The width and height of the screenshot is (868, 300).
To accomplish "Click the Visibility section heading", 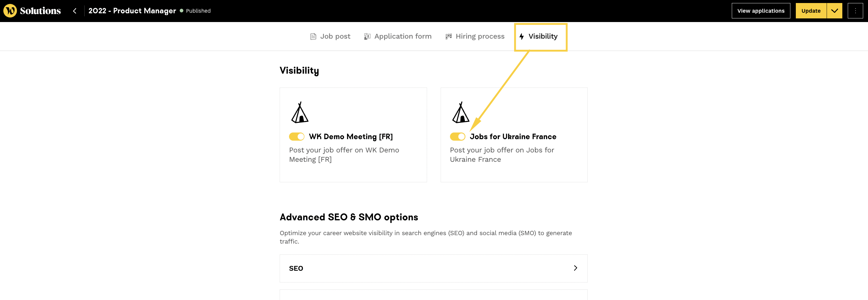I will (299, 71).
